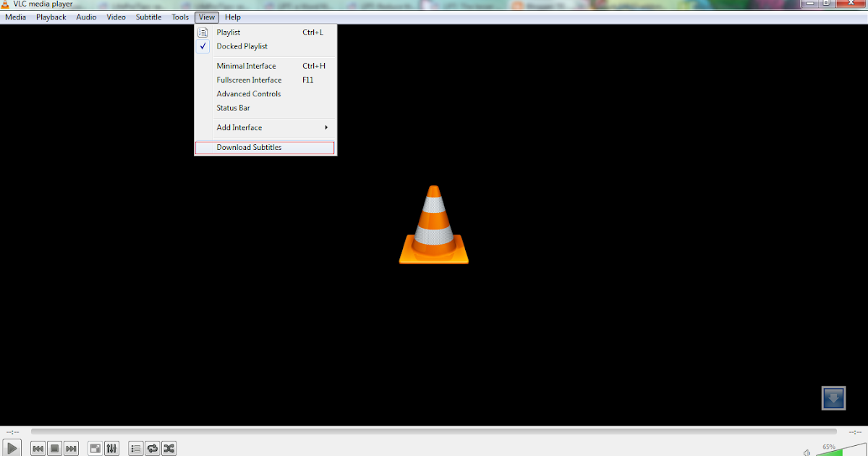Click the blue download arrow icon in video area

click(x=833, y=398)
